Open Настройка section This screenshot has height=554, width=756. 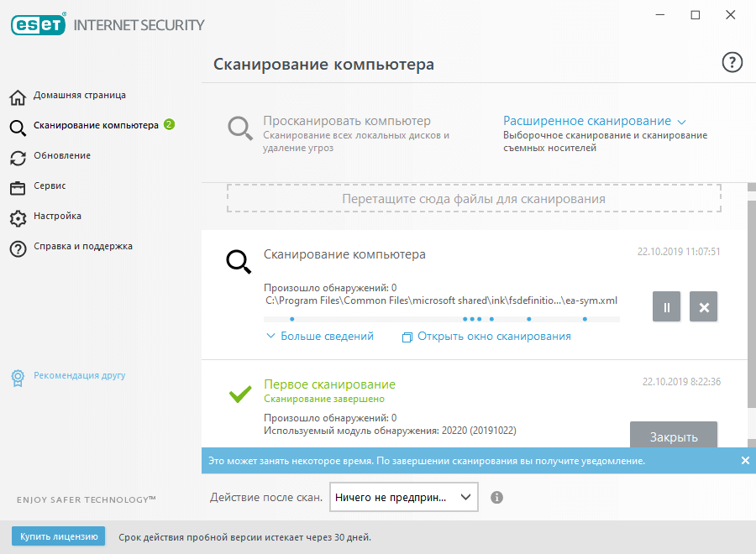tap(57, 216)
